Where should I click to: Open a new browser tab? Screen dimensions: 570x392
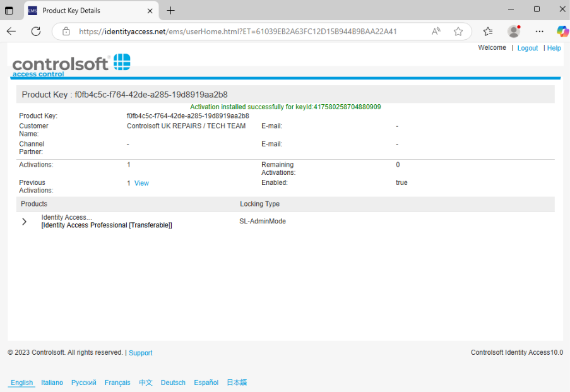click(x=170, y=11)
